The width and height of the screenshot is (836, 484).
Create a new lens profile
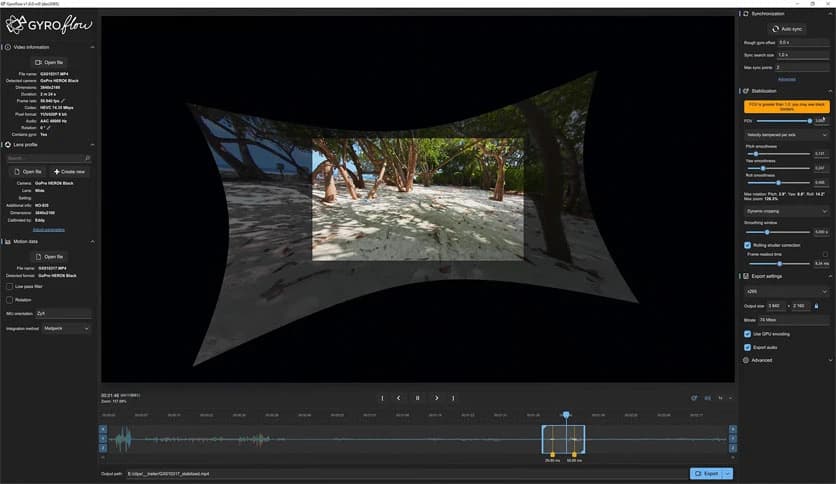pos(69,172)
